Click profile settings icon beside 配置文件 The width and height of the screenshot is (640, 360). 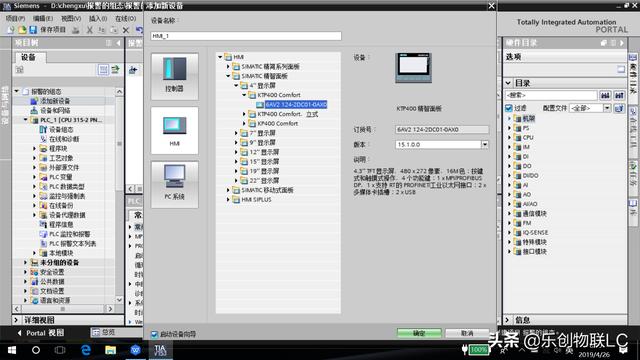coord(619,108)
